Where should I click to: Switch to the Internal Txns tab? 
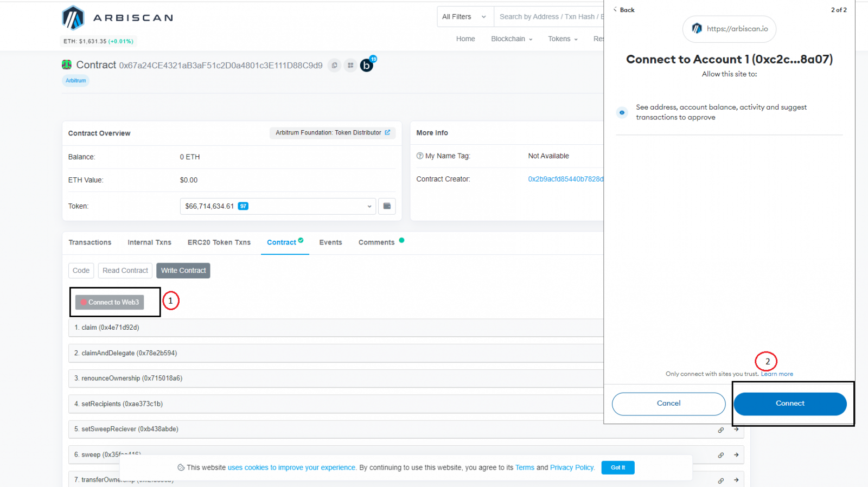149,242
